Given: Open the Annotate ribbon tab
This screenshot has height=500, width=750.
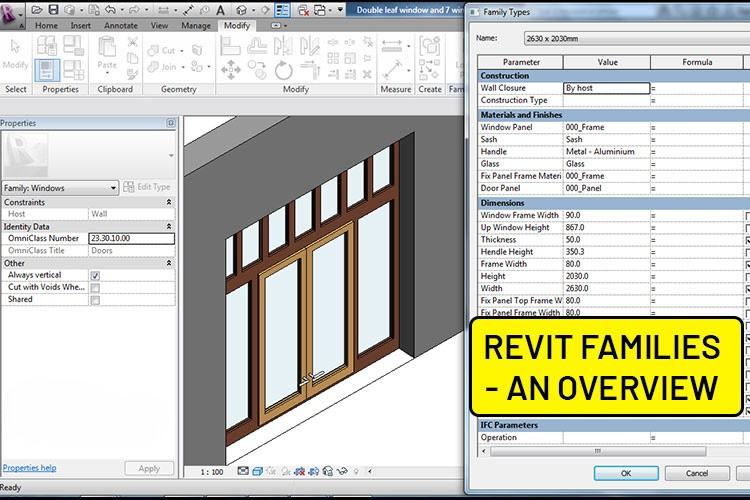Looking at the screenshot, I should point(121,26).
